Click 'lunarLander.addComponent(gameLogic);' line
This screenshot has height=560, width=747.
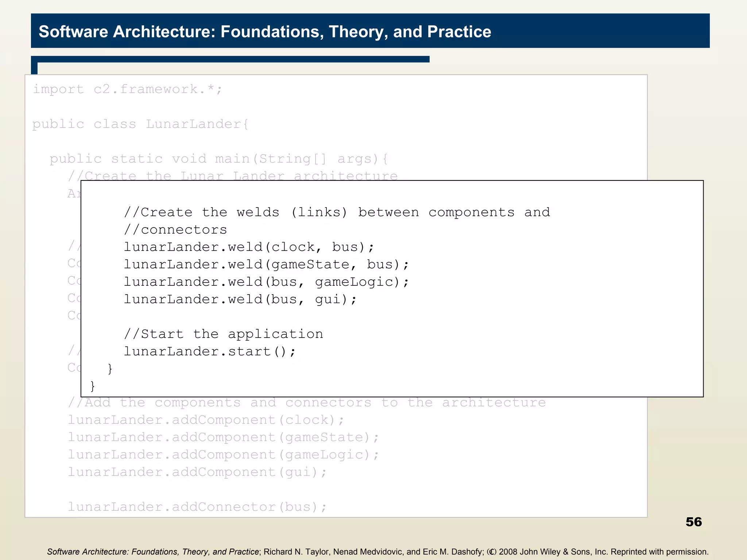(x=224, y=455)
